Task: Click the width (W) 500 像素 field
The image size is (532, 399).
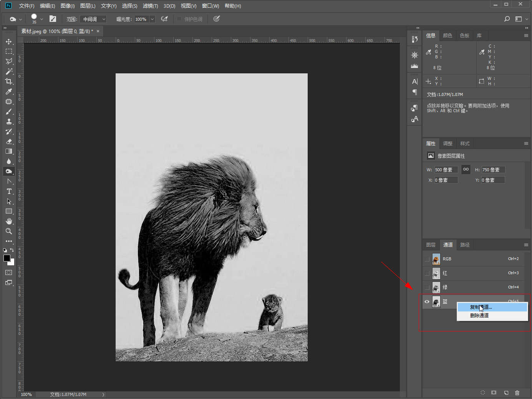Action: point(446,170)
